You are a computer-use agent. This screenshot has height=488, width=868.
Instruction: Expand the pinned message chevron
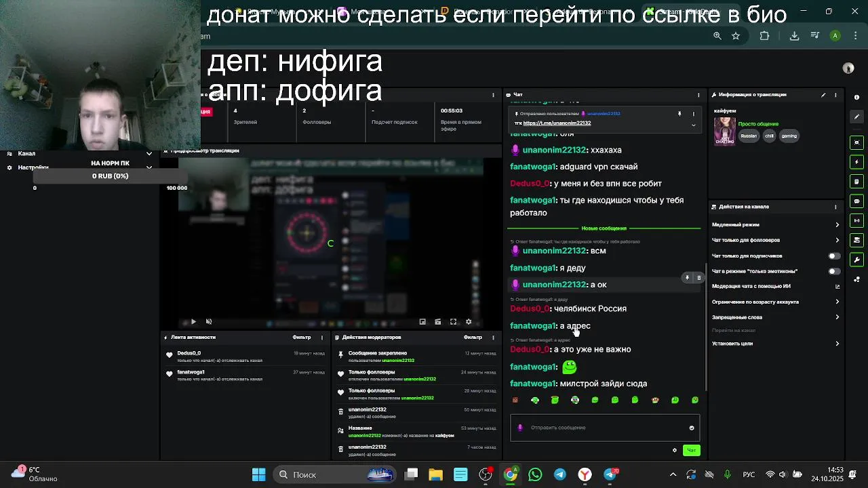click(693, 125)
